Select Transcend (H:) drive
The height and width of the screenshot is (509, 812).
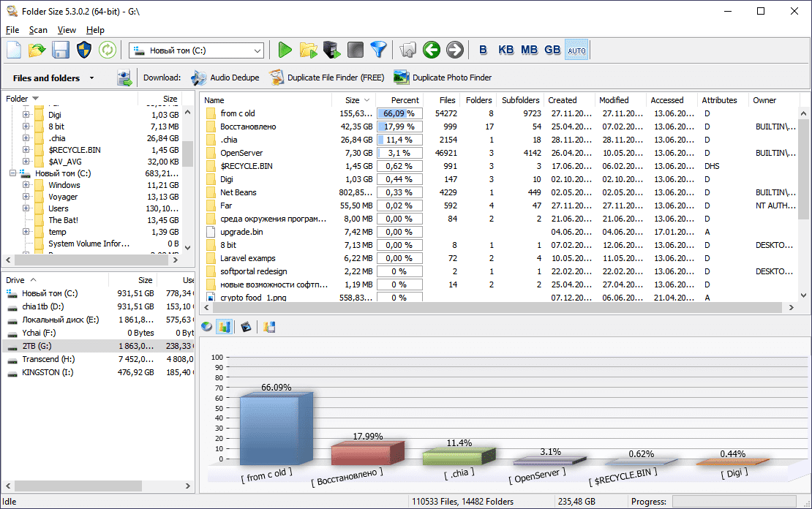(99, 359)
